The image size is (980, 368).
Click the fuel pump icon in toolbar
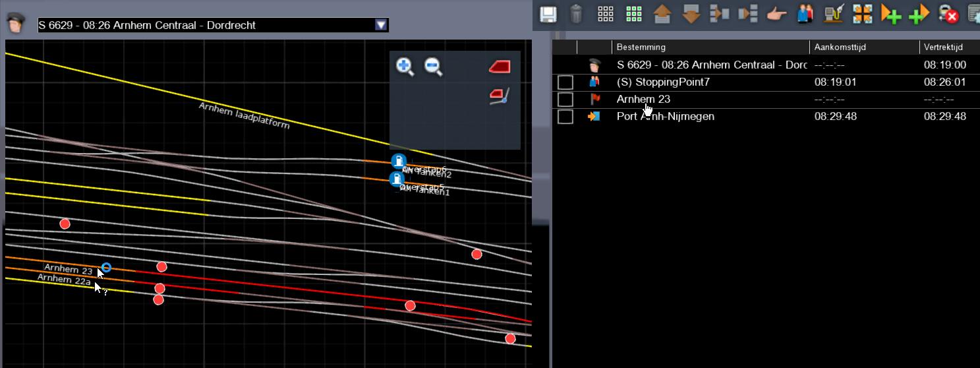834,14
